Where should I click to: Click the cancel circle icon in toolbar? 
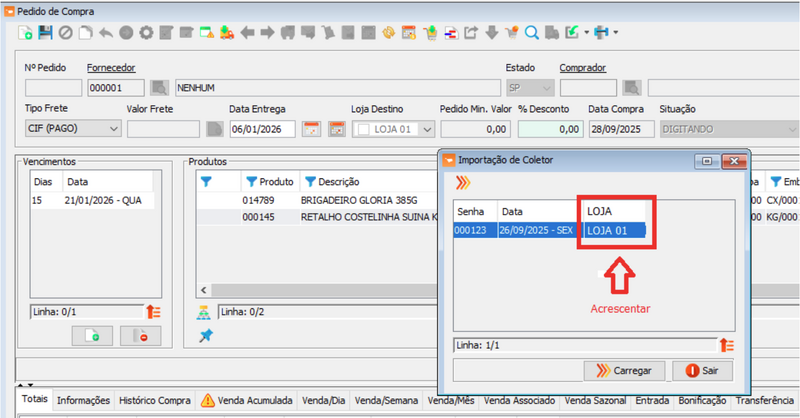tap(65, 32)
